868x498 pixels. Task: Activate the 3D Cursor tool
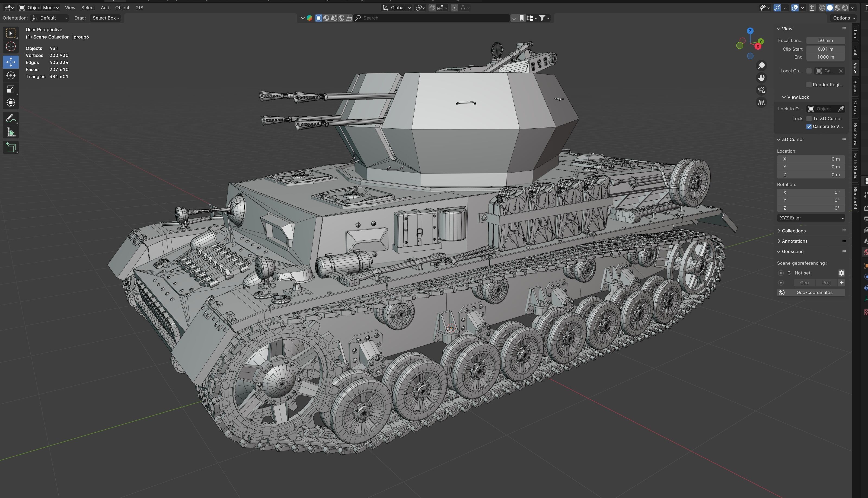click(11, 46)
